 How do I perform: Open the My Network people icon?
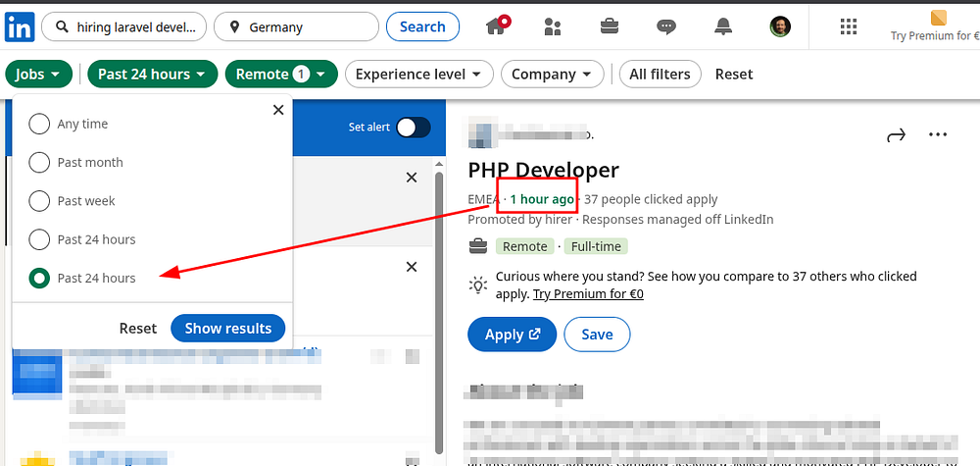pos(553,26)
